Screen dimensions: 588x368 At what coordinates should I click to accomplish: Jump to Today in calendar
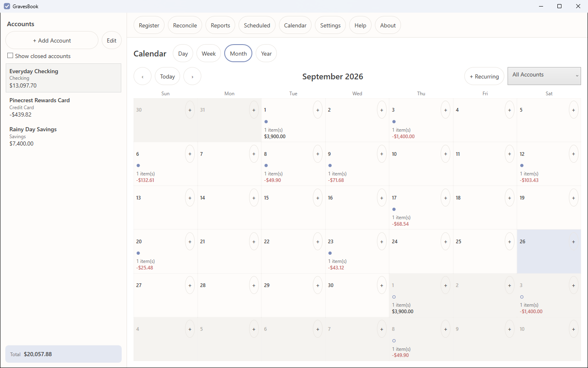[167, 76]
